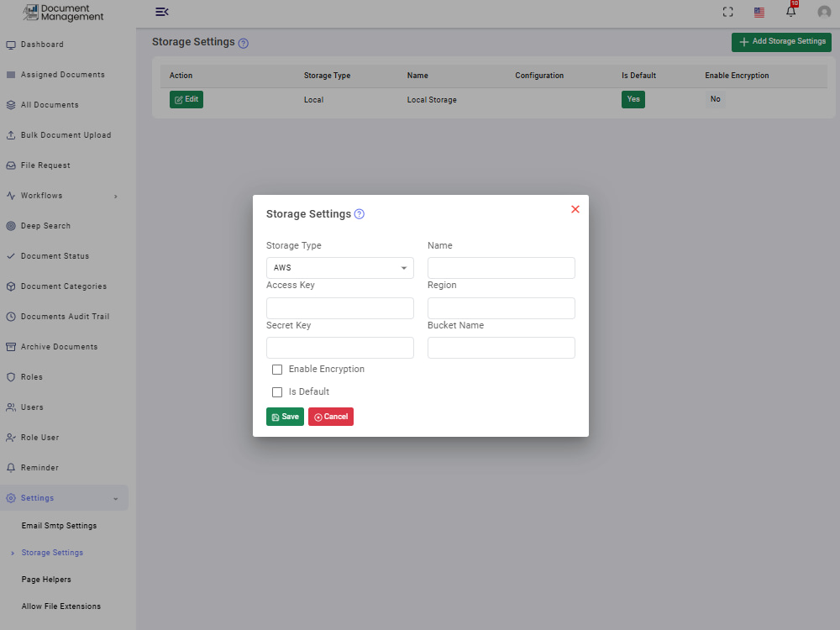Toggle fullscreen mode icon
Image resolution: width=840 pixels, height=630 pixels.
pyautogui.click(x=727, y=12)
